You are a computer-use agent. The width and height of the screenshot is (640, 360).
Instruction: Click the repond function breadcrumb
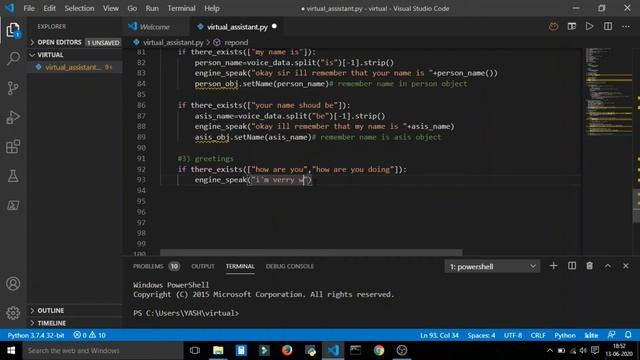(236, 42)
